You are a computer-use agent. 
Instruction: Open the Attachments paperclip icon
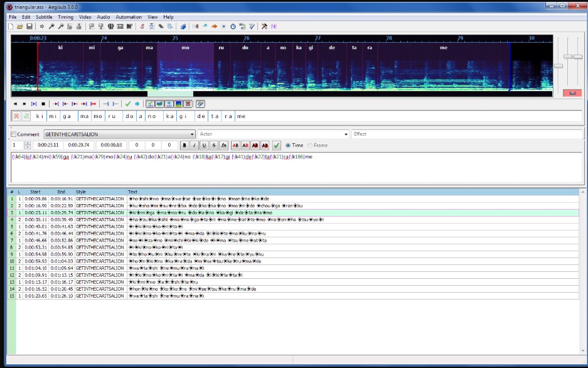coord(161,26)
